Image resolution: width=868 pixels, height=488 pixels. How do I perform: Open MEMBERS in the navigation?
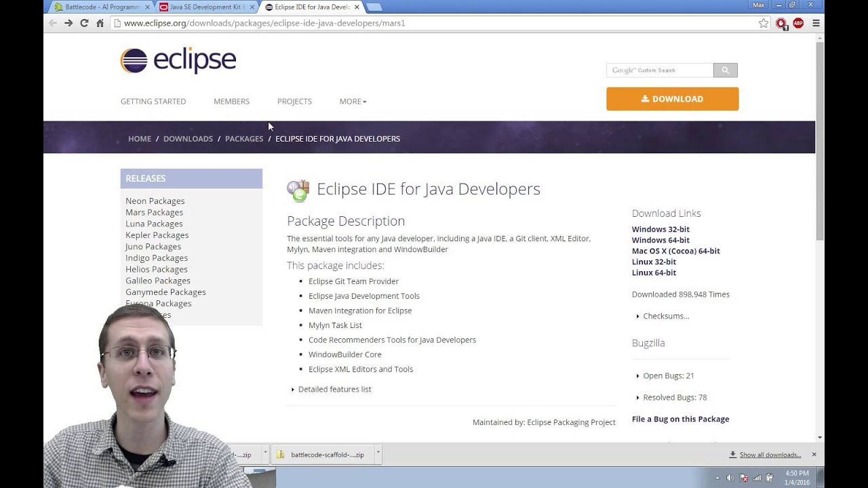(231, 102)
